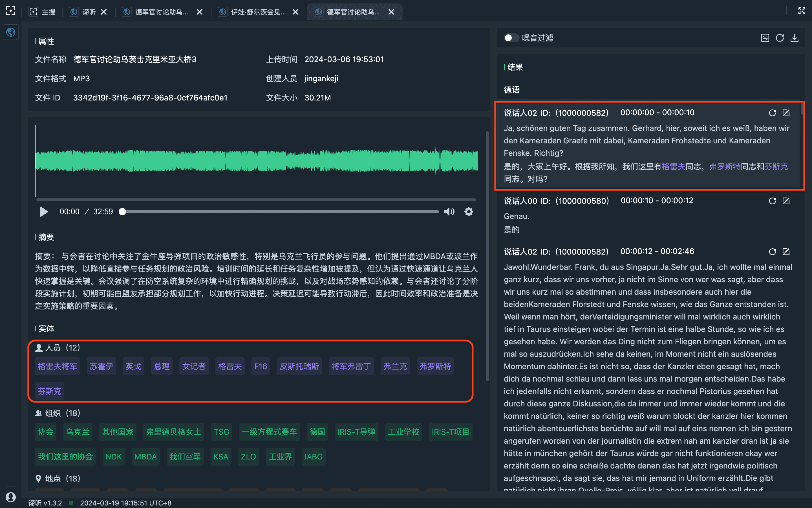Image resolution: width=812 pixels, height=508 pixels.
Task: Select the 乌克兰 organization tag
Action: pyautogui.click(x=78, y=432)
